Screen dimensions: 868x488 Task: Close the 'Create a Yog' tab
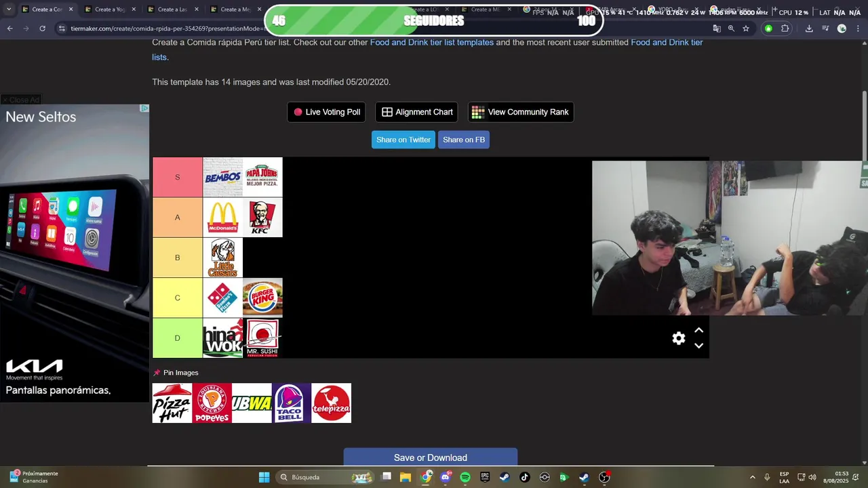[x=134, y=9]
